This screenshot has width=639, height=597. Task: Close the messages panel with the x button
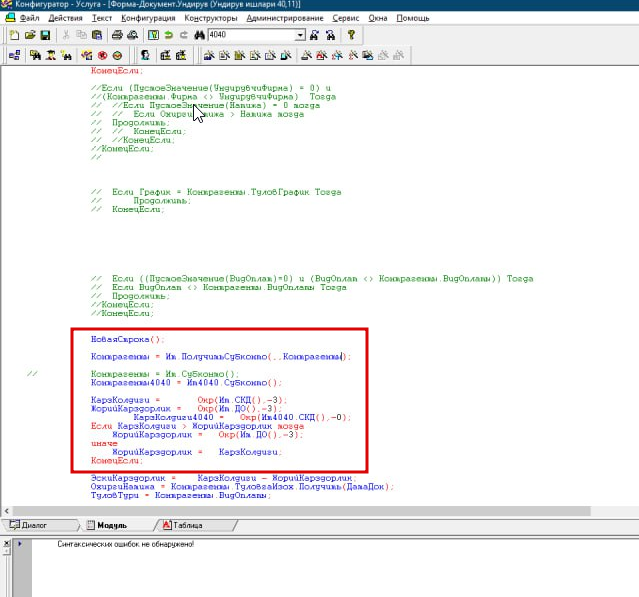click(8, 543)
